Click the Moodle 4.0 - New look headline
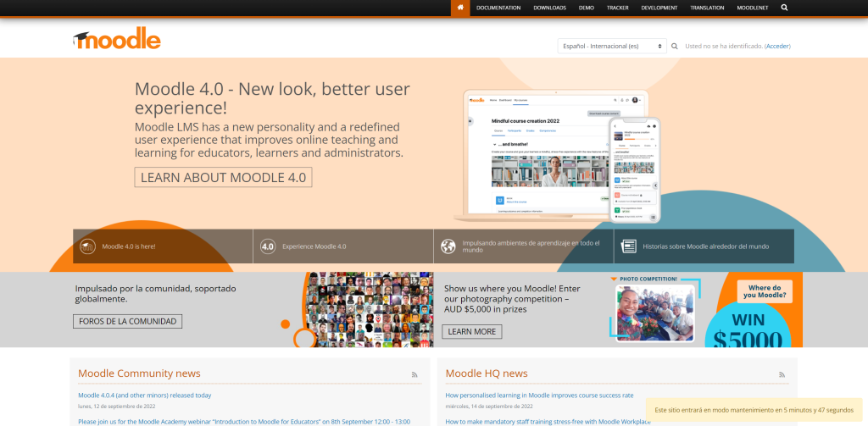 point(272,97)
